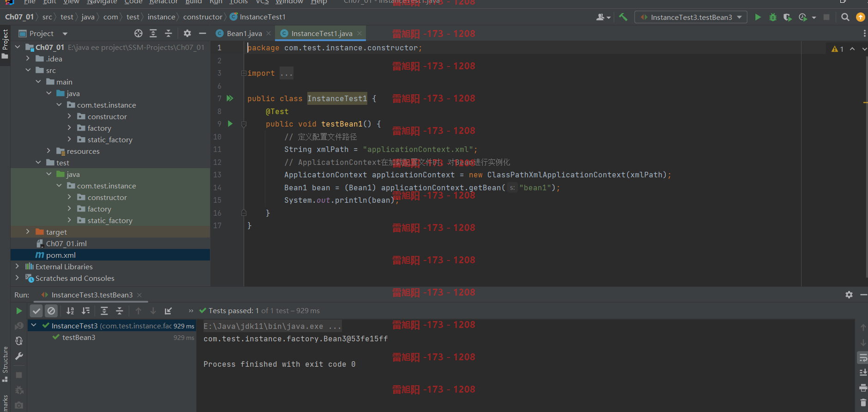Close the InstanceTest1.java tab
868x412 pixels.
coord(359,33)
